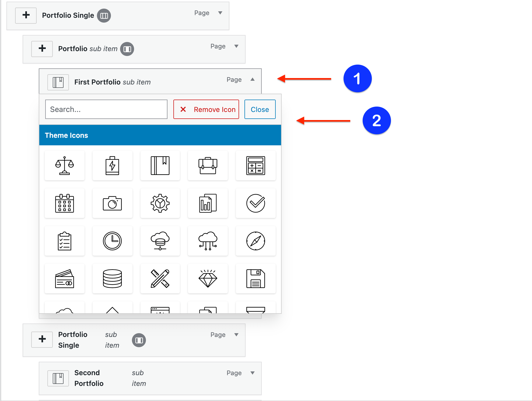Image resolution: width=532 pixels, height=401 pixels.
Task: Select the compass icon
Action: pyautogui.click(x=256, y=241)
